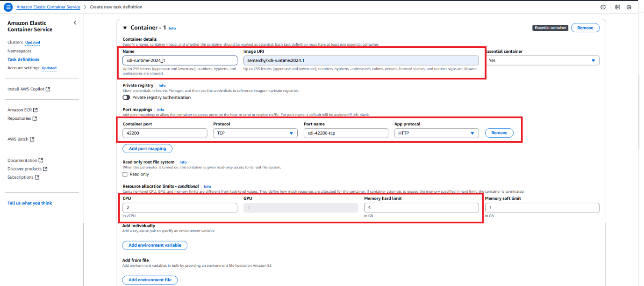The width and height of the screenshot is (644, 286).
Task: Click the info circle icon in the top bar
Action: [x=603, y=7]
